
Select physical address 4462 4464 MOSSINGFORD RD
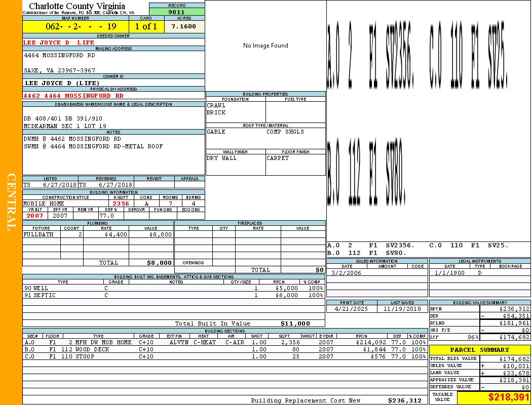click(x=73, y=96)
